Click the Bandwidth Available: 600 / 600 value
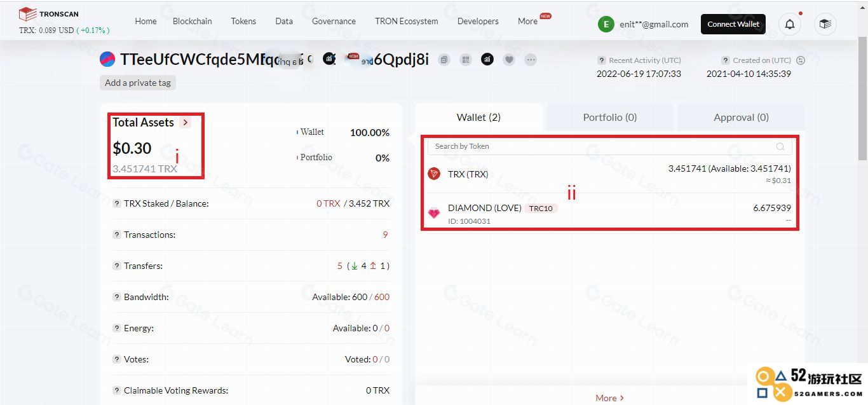 (x=351, y=297)
